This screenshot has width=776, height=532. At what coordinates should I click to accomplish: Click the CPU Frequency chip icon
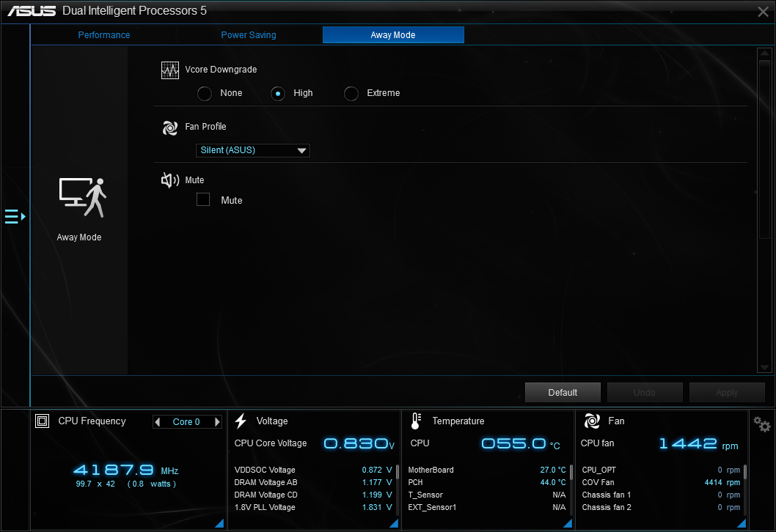(x=42, y=421)
